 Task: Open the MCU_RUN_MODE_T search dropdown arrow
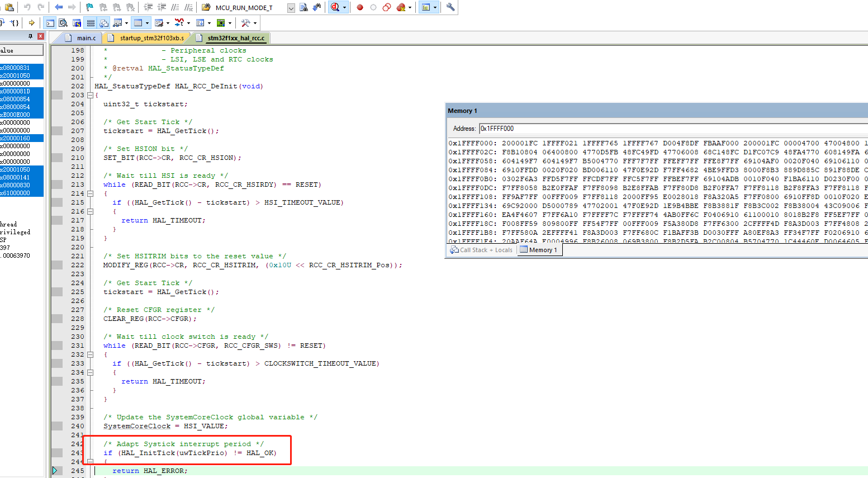pos(291,7)
